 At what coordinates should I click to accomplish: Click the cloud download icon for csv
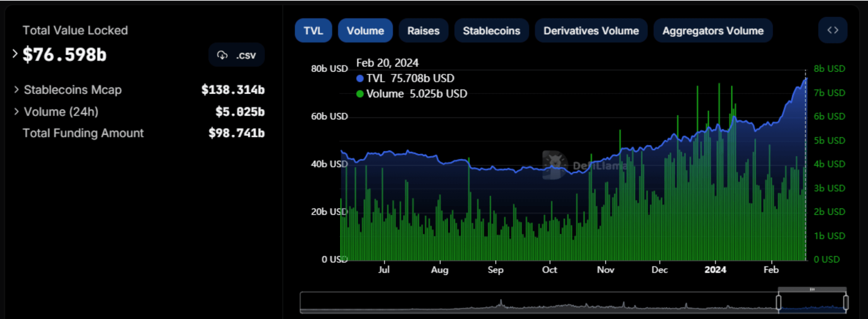[222, 55]
